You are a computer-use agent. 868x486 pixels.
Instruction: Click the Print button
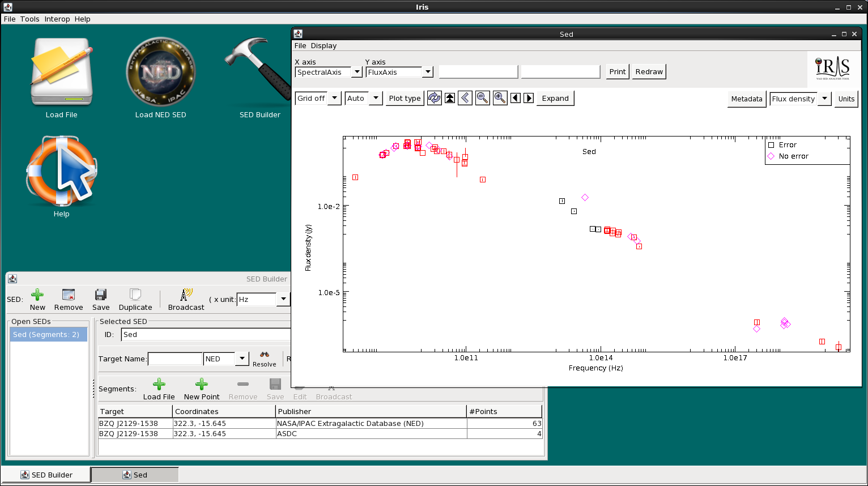[618, 71]
